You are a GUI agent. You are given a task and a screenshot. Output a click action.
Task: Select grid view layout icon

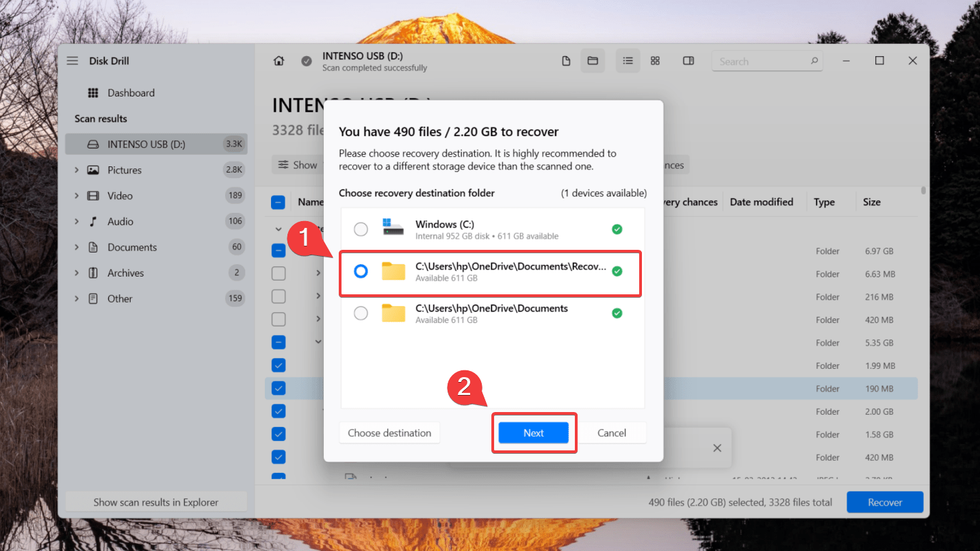655,61
